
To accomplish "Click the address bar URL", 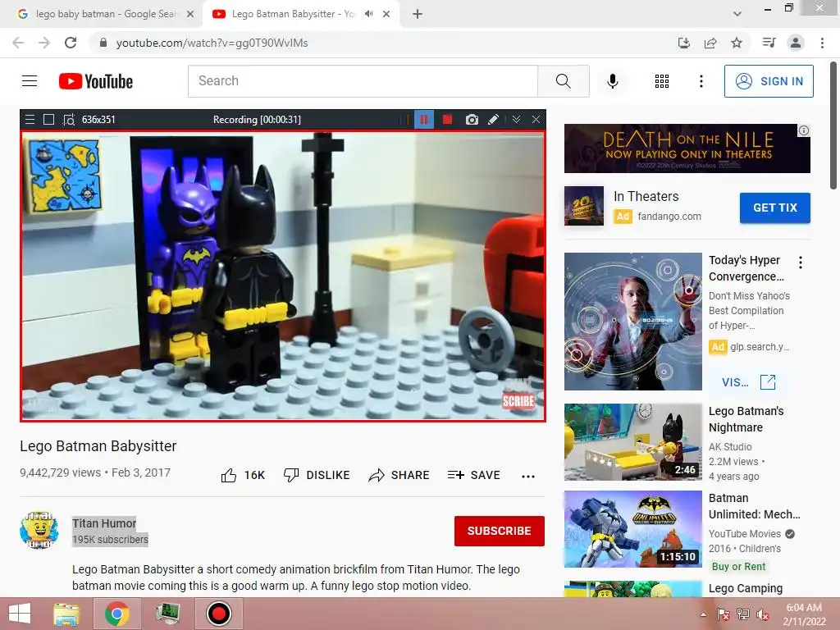I will coord(212,43).
